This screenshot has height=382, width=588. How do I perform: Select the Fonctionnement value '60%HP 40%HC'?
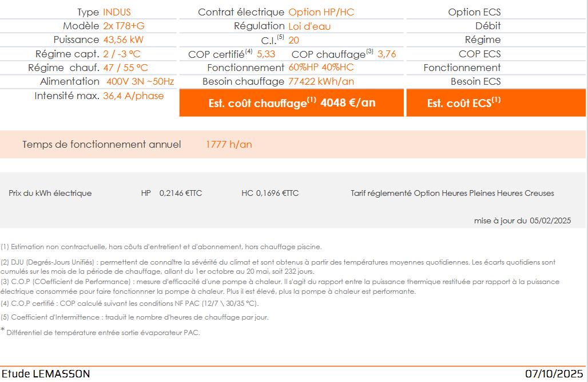pos(321,68)
